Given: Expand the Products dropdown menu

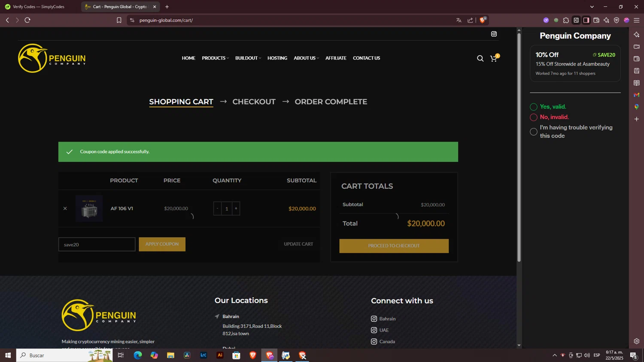Looking at the screenshot, I should (x=215, y=58).
